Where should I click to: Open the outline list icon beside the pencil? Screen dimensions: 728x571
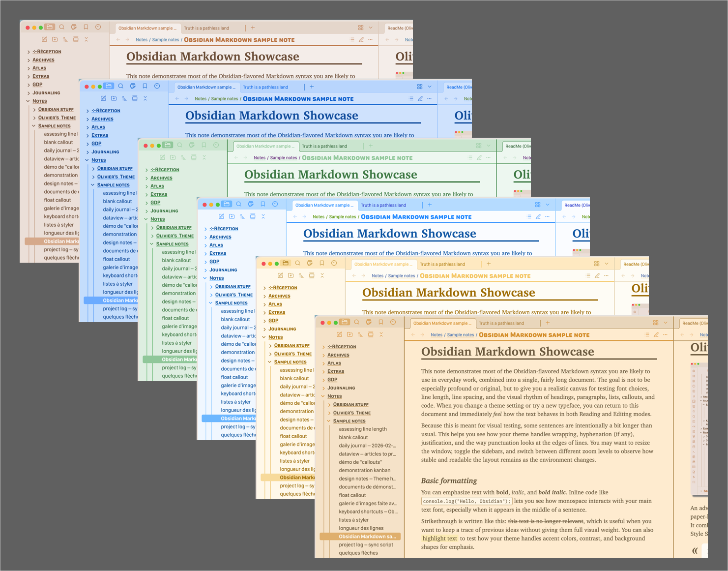647,334
